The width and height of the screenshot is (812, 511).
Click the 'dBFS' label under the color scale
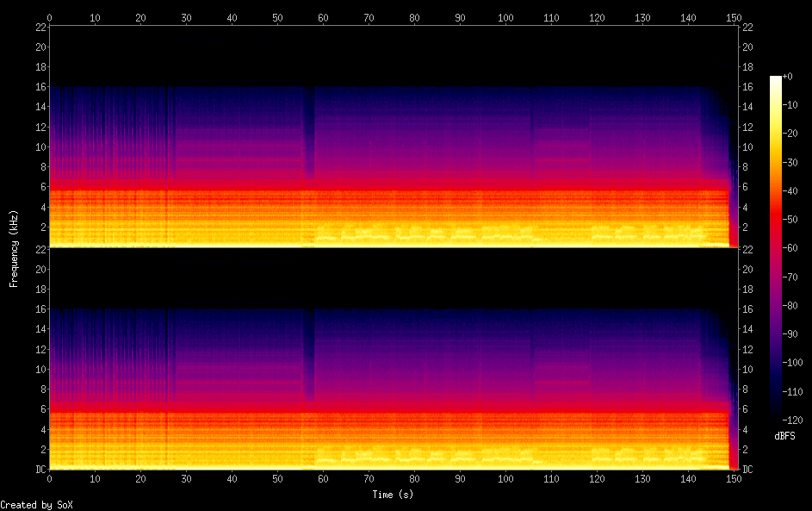784,436
